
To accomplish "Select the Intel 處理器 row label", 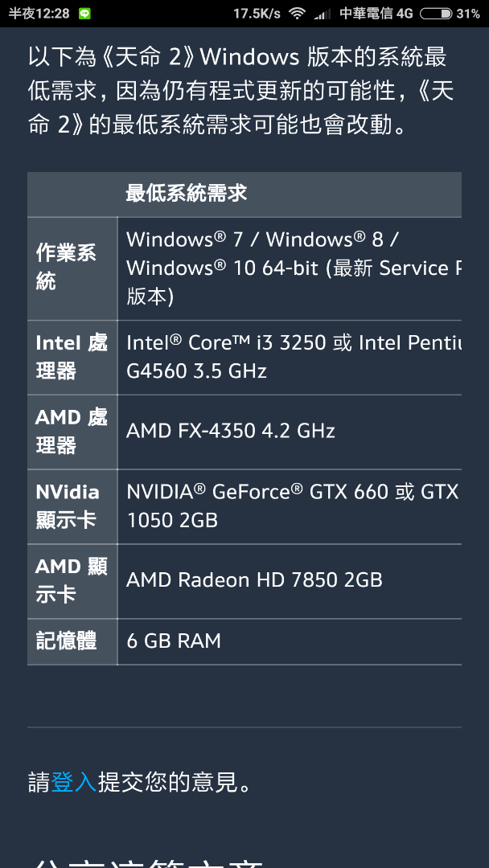I will (72, 358).
